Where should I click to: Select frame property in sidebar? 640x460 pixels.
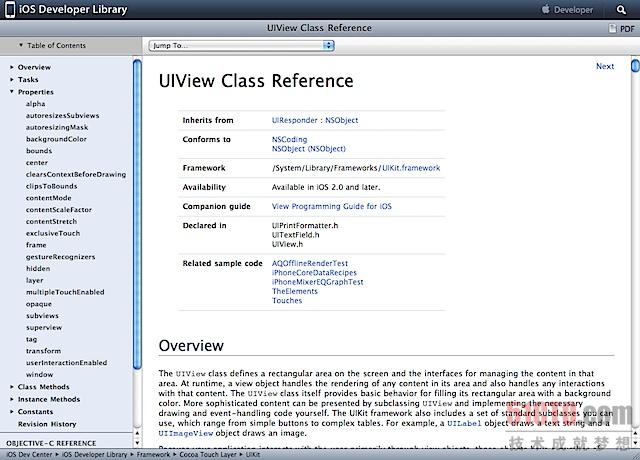click(x=36, y=245)
